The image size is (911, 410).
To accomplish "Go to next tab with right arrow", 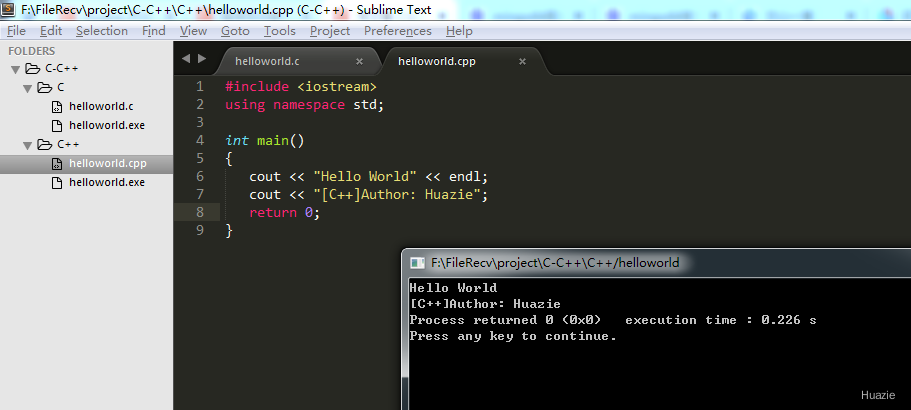I will pos(202,58).
